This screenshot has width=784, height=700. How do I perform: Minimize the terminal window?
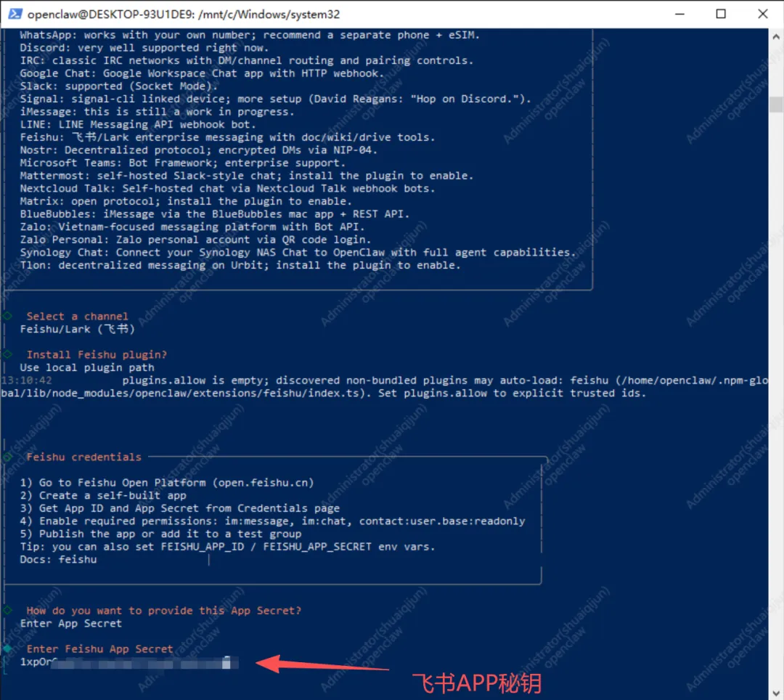click(679, 14)
